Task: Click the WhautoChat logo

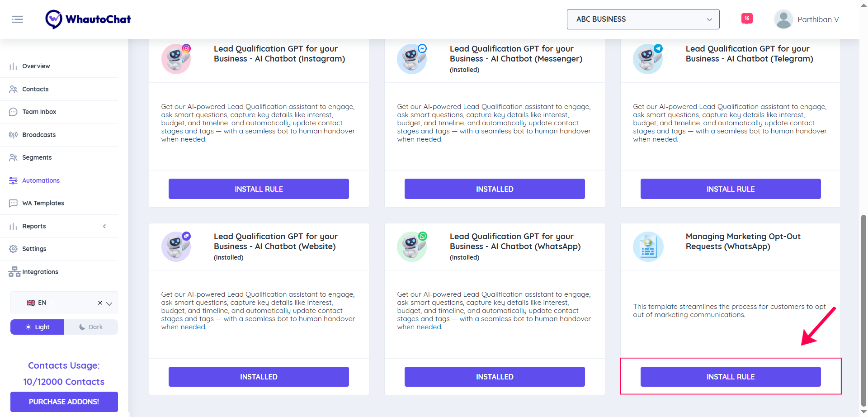Action: (88, 19)
